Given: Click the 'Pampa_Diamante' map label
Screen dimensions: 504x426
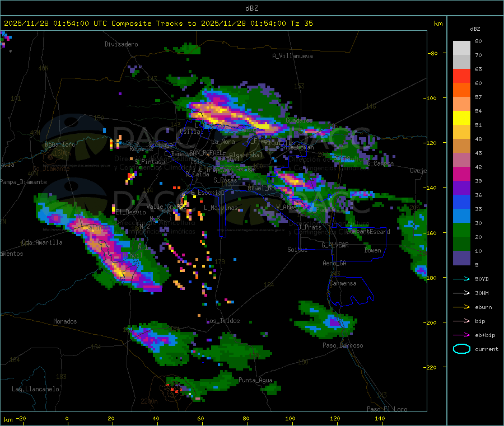Looking at the screenshot, I should pyautogui.click(x=24, y=182).
